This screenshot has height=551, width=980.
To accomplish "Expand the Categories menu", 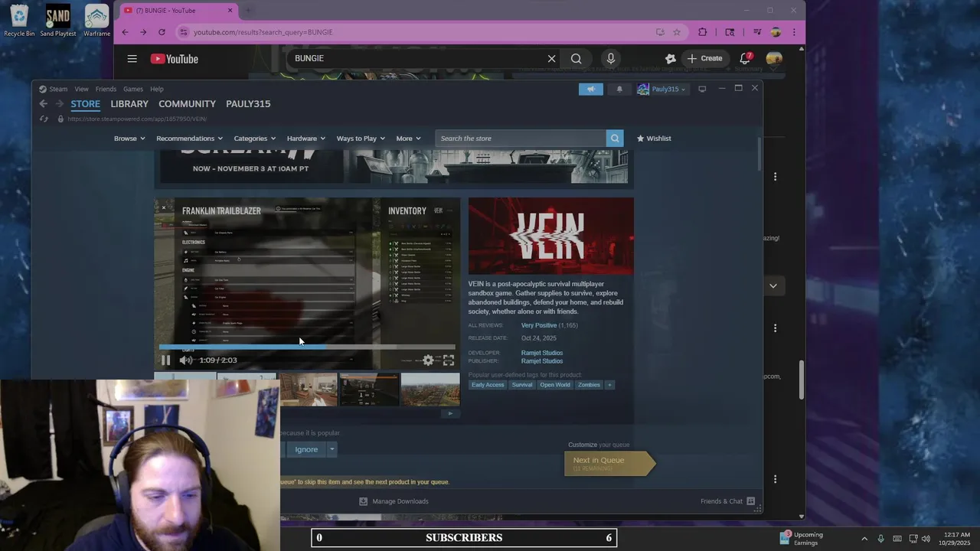I will pos(255,139).
